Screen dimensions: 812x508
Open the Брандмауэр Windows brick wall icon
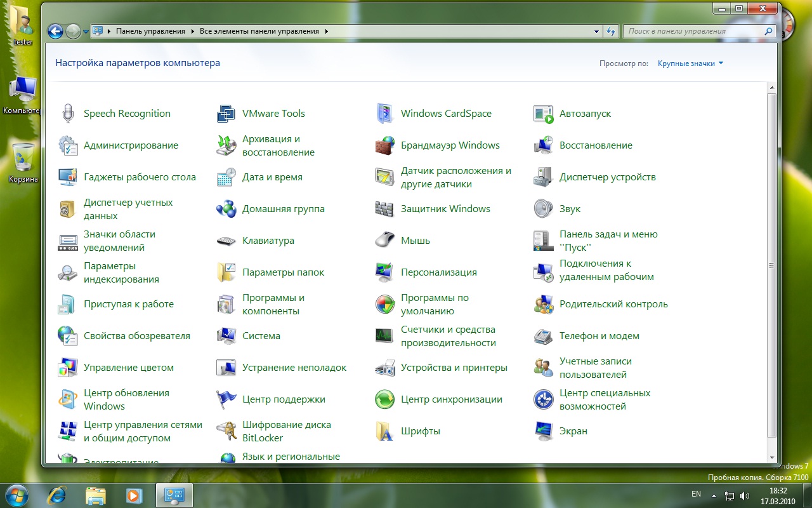[385, 145]
